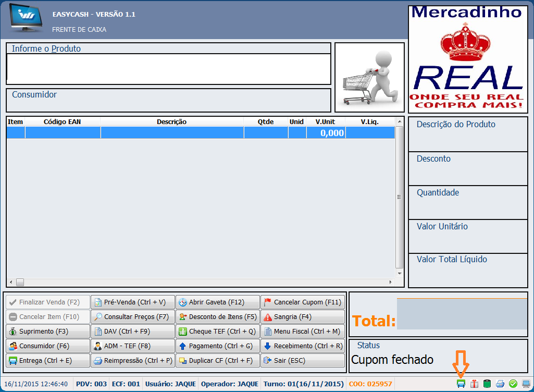Viewport: 534px width, 392px height.
Task: Click the EasyCash logo icon in header
Action: pos(26,20)
